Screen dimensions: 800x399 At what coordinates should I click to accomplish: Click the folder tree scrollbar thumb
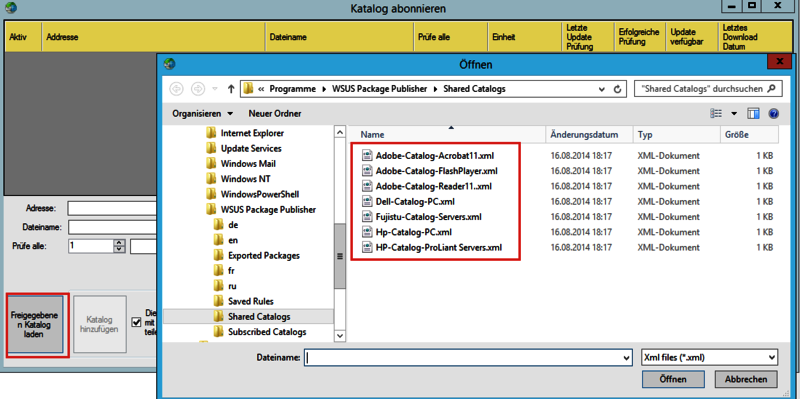coord(339,256)
